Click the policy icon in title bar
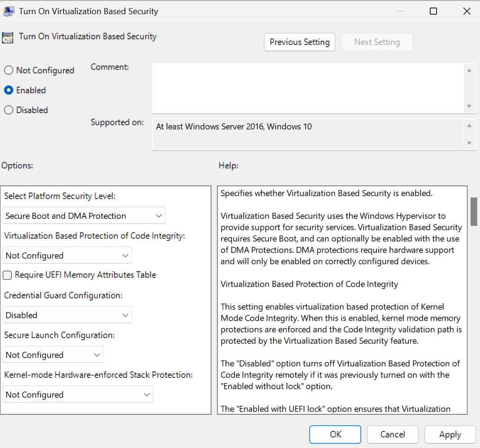The width and height of the screenshot is (480, 448). [9, 11]
